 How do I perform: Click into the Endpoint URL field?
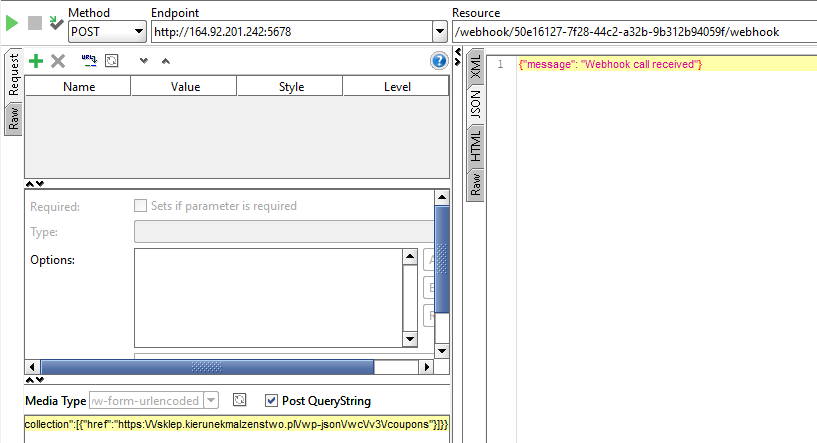292,32
